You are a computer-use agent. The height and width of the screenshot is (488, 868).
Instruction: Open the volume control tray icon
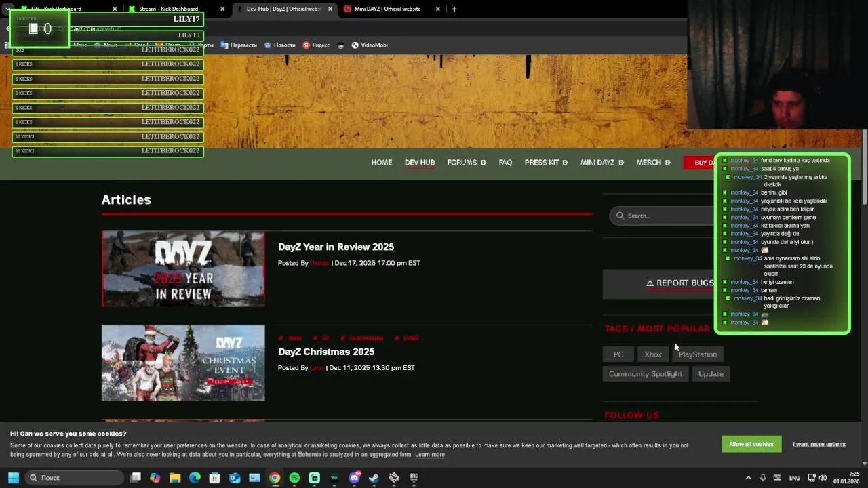coord(823,478)
